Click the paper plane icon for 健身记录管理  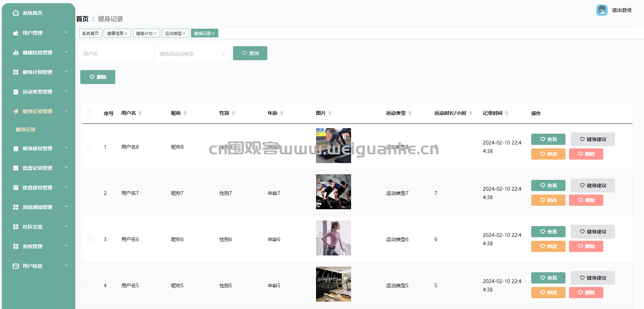click(x=16, y=111)
